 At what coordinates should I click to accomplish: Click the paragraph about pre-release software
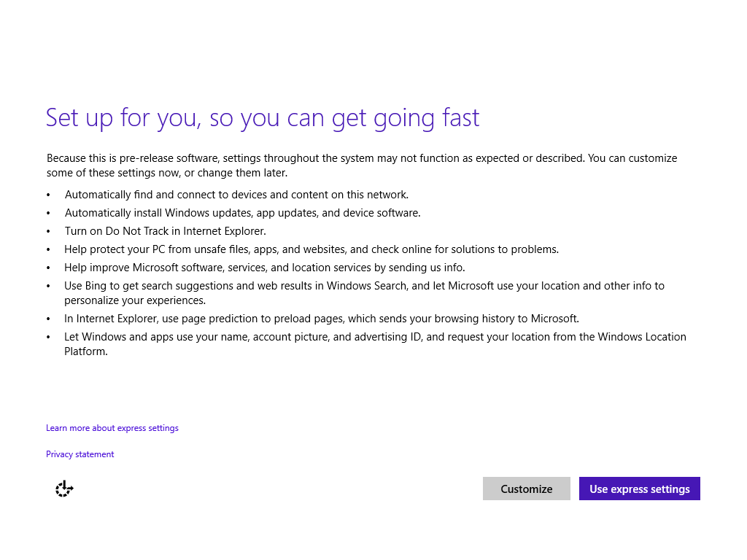[x=362, y=166]
